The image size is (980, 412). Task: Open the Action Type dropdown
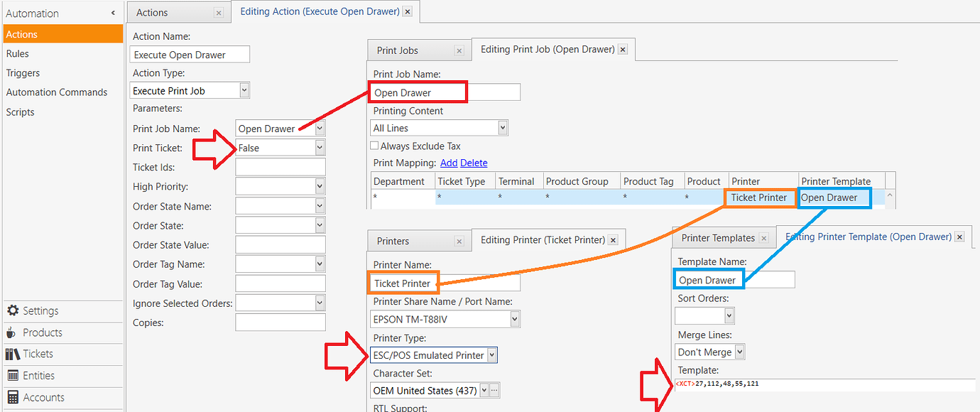click(x=244, y=90)
